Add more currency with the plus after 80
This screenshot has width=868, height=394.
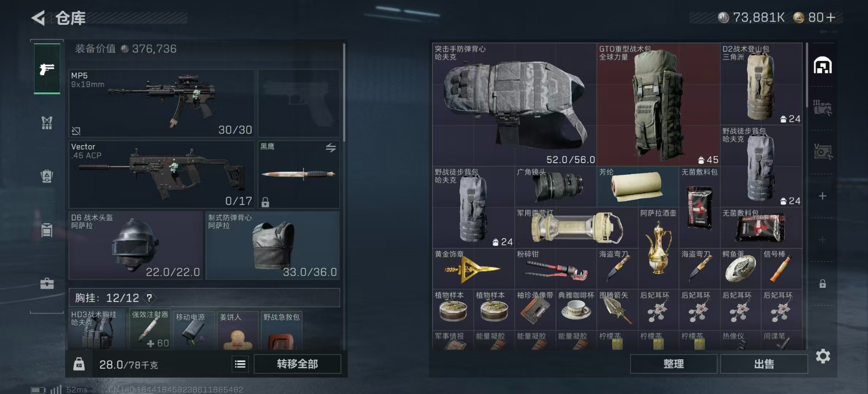pyautogui.click(x=830, y=17)
